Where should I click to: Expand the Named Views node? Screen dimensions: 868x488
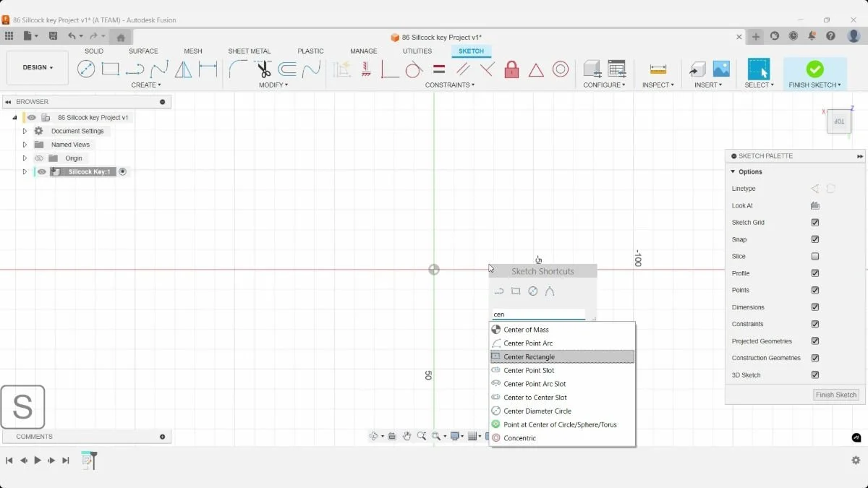click(x=25, y=145)
